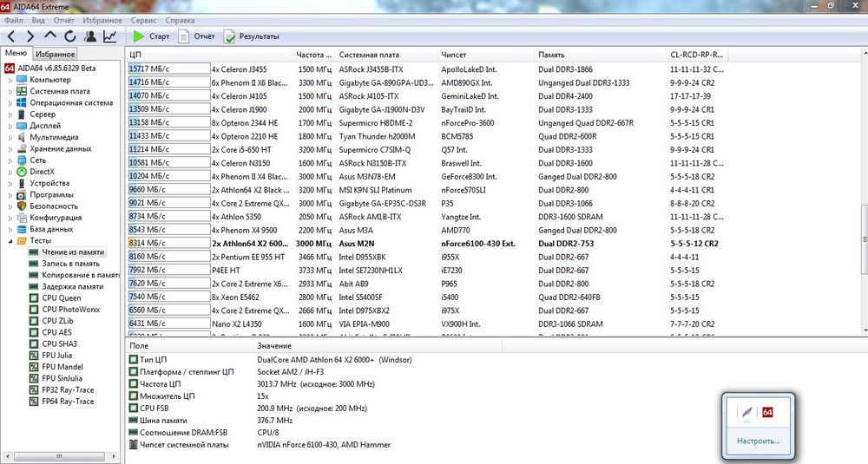Expand the Системная плата tree node
This screenshot has width=868, height=464.
[10, 92]
